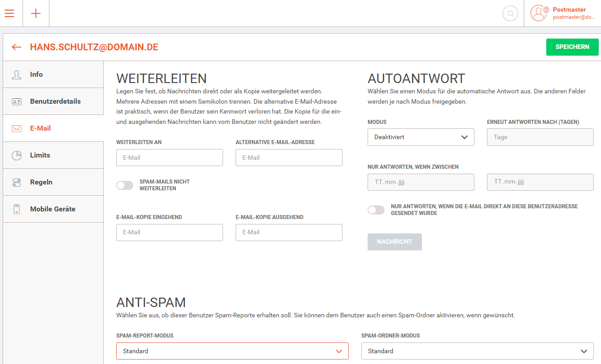Open the Spam-Report-Modus dropdown
The height and width of the screenshot is (364, 601).
click(232, 351)
